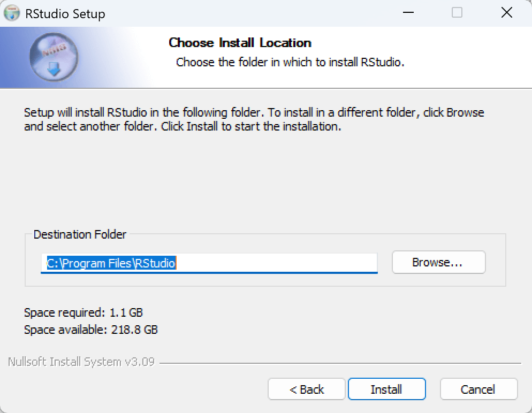
Task: Click the "RStudio Setup" window title text
Action: pyautogui.click(x=65, y=14)
